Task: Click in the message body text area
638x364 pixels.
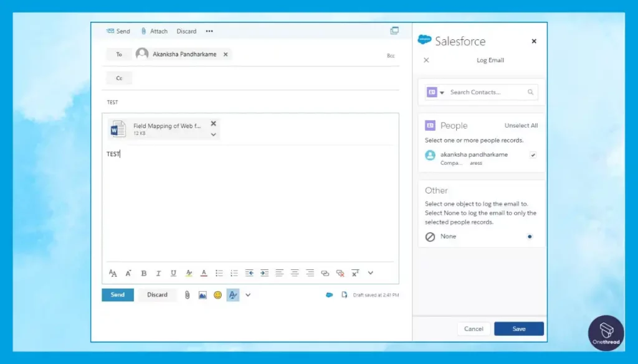Action: [250, 203]
